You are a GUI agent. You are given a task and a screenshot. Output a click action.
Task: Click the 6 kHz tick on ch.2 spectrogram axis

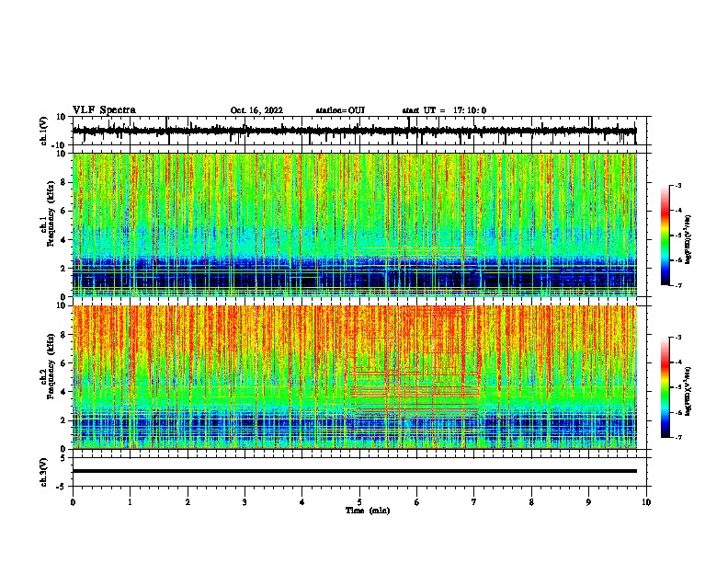pos(63,363)
